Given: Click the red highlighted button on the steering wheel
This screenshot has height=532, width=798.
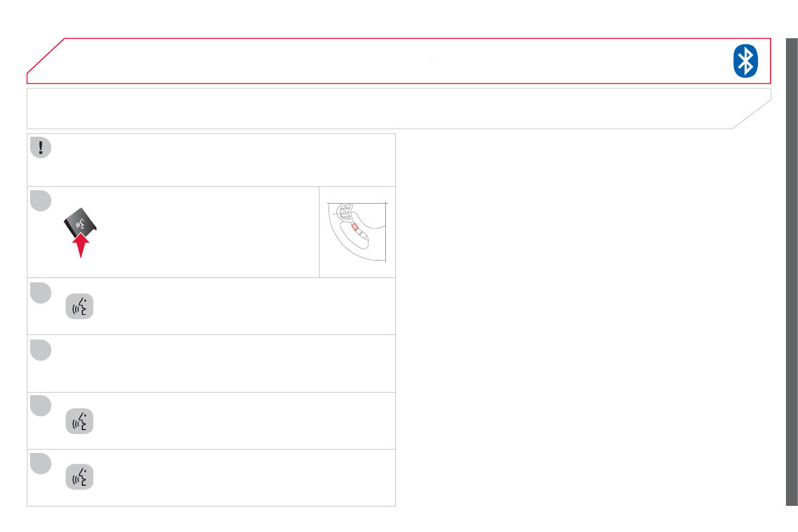Looking at the screenshot, I should coord(354,226).
